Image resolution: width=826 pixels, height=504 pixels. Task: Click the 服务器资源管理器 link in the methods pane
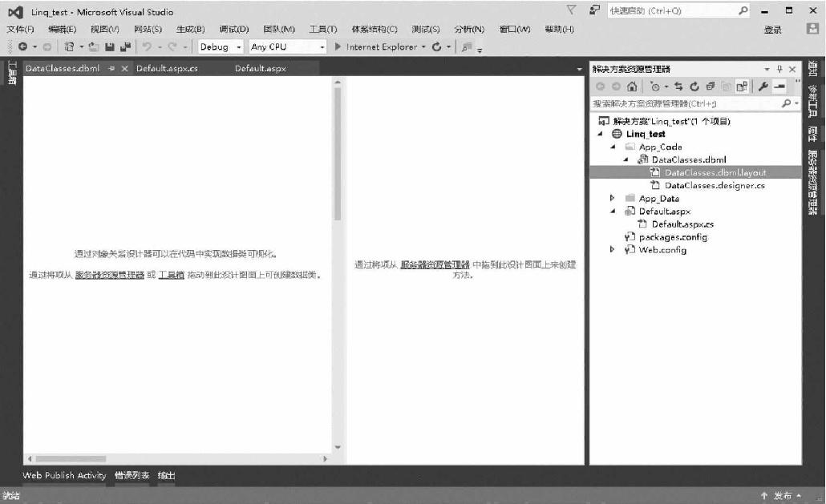(435, 264)
